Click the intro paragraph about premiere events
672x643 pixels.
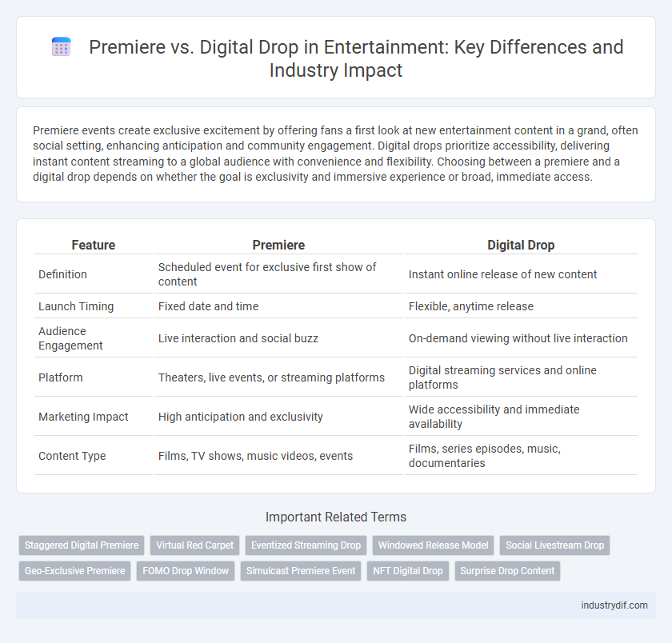[336, 154]
